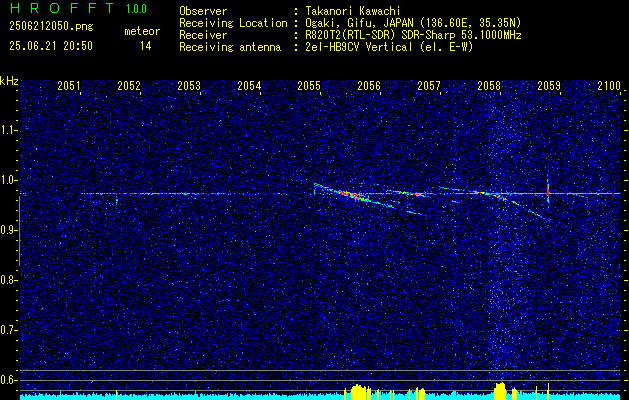Click the Observer field label
The image size is (629, 400).
pyautogui.click(x=203, y=11)
